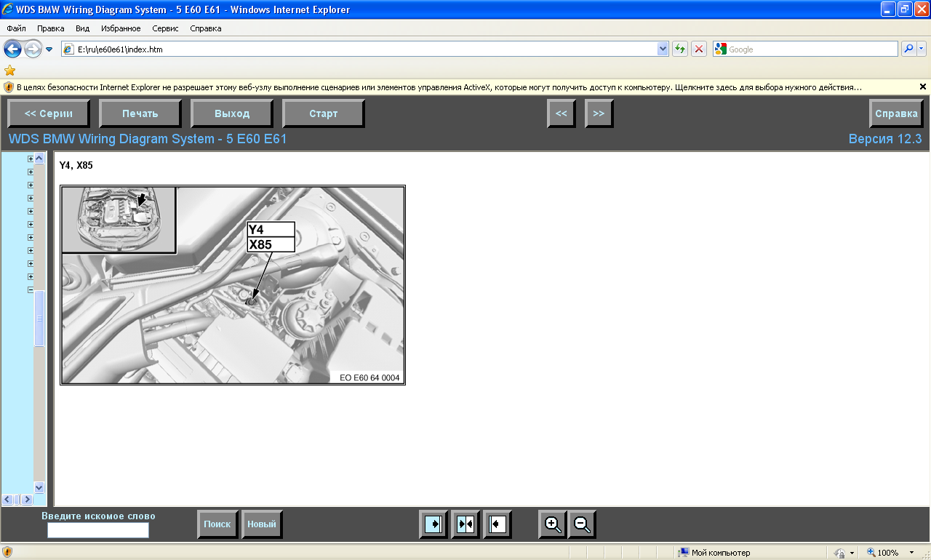
Task: Open the Файл menu
Action: [x=16, y=28]
